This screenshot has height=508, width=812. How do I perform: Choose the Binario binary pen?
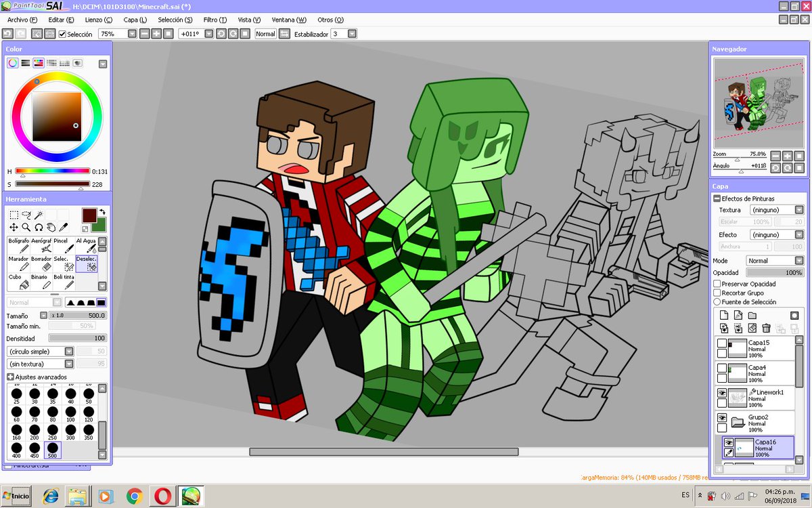pos(41,282)
